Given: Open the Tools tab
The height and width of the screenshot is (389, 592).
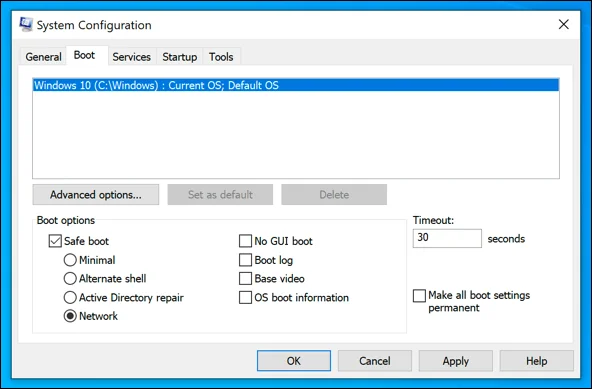Looking at the screenshot, I should point(221,57).
